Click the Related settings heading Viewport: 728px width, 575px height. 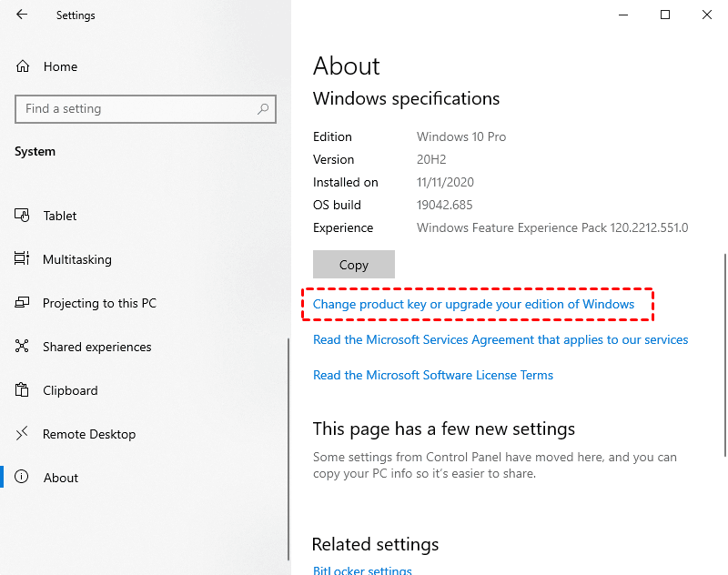click(375, 544)
